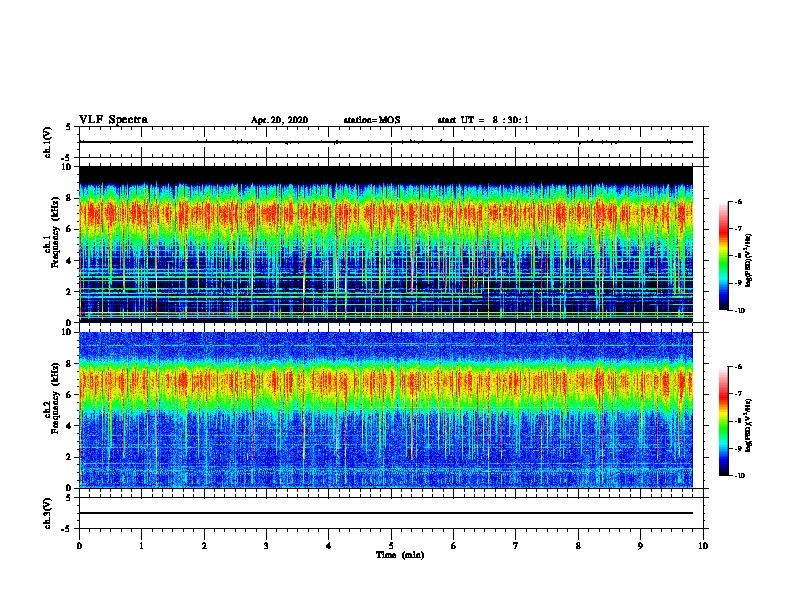Click the ch.1 voltage waveform trace

[386, 142]
